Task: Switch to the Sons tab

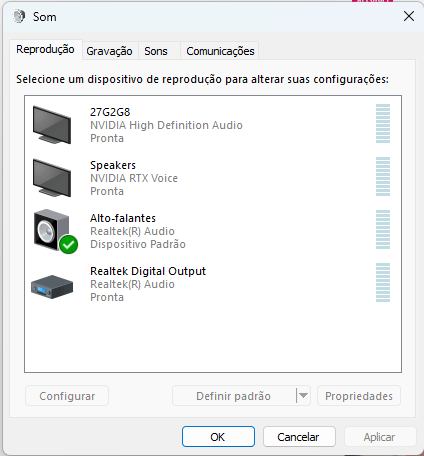Action: pyautogui.click(x=156, y=51)
